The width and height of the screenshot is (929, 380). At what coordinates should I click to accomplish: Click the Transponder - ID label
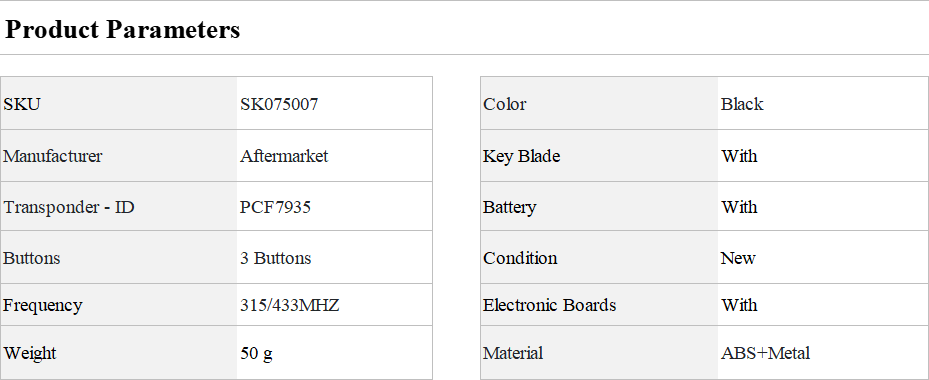tap(69, 207)
